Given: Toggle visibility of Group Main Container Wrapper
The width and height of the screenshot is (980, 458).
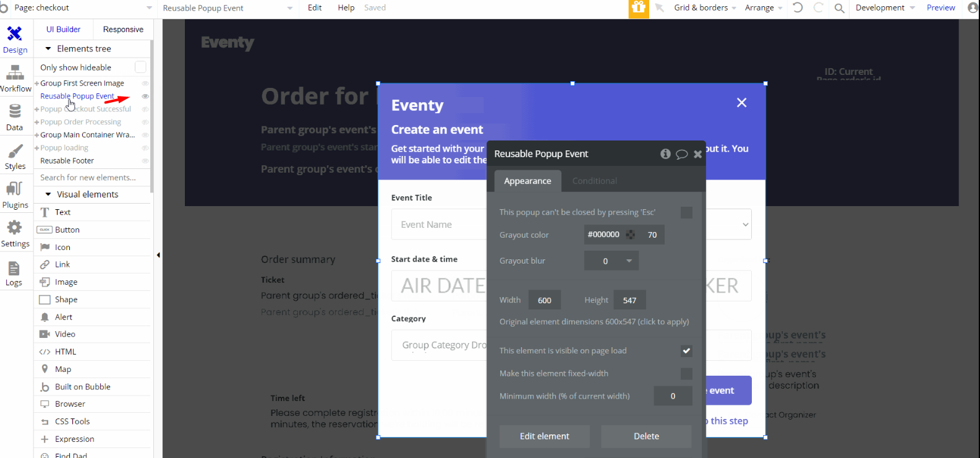Looking at the screenshot, I should pyautogui.click(x=145, y=135).
